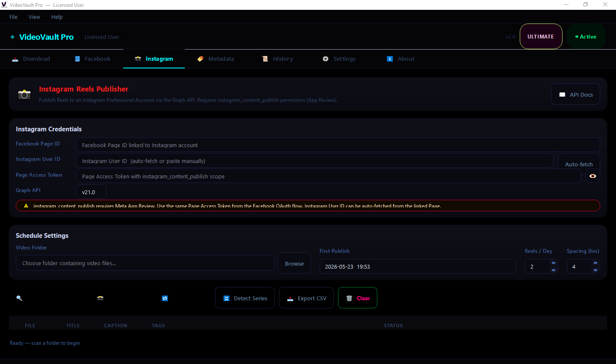
Task: Click the Instagram Reels Publisher camera icon
Action: (x=24, y=94)
